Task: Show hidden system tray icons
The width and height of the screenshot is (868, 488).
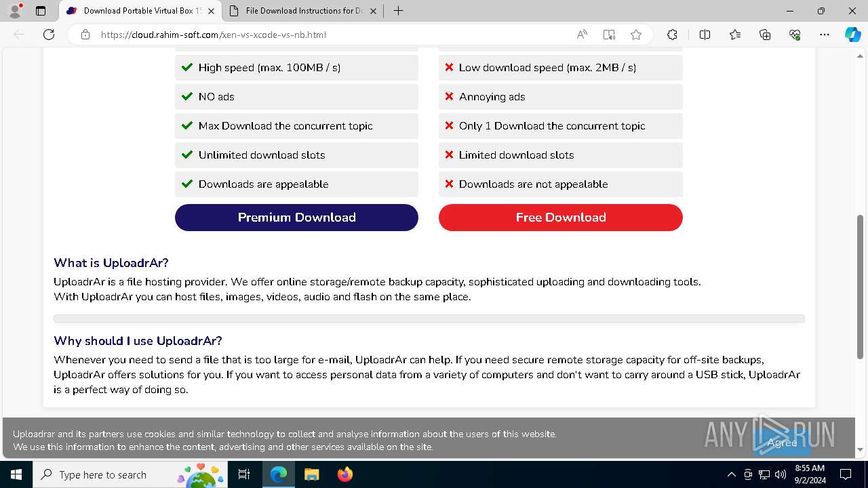Action: click(x=731, y=474)
